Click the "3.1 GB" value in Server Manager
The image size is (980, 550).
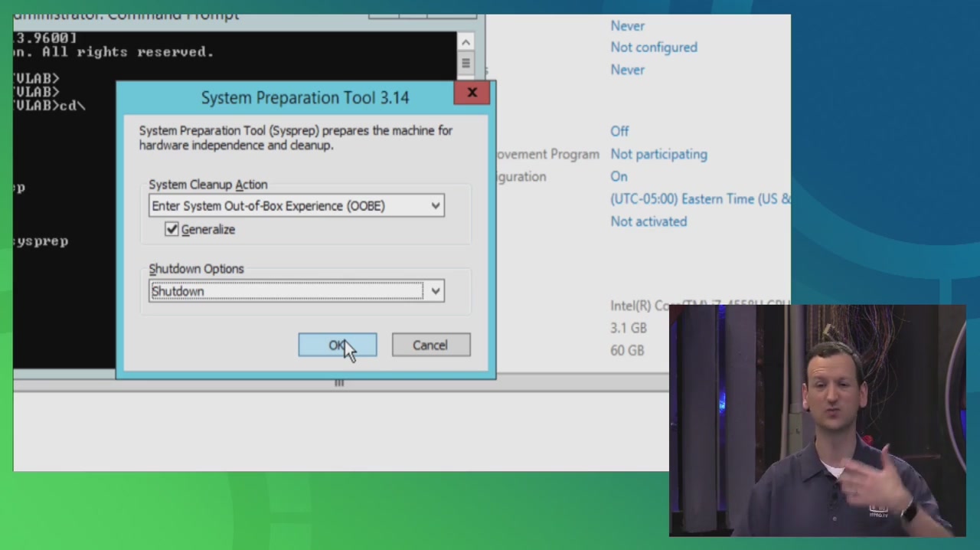(x=629, y=328)
